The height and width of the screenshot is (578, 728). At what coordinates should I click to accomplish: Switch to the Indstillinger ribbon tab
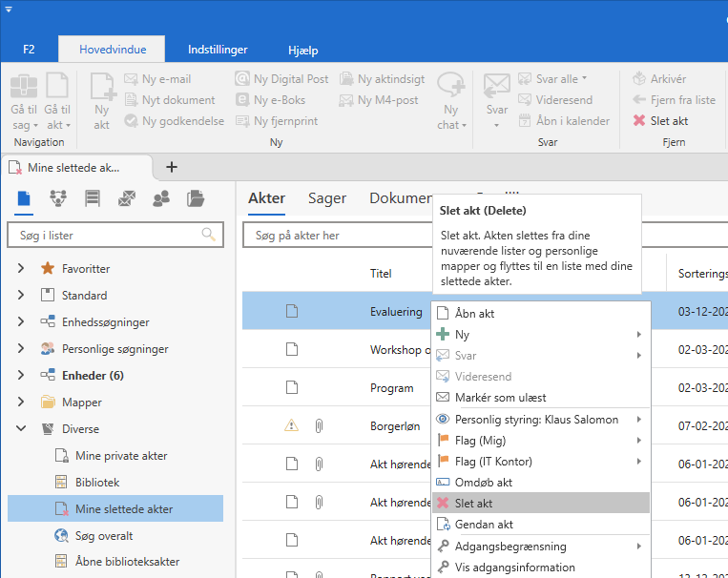[x=218, y=50]
